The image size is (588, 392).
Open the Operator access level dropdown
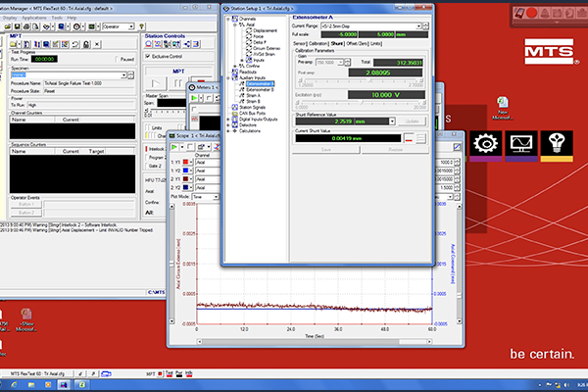coord(131,26)
